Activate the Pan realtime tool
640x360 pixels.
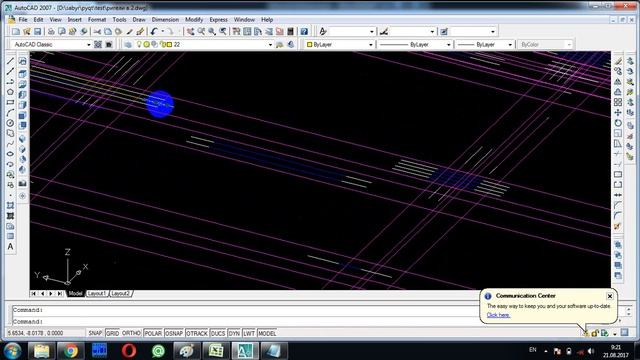pos(191,31)
